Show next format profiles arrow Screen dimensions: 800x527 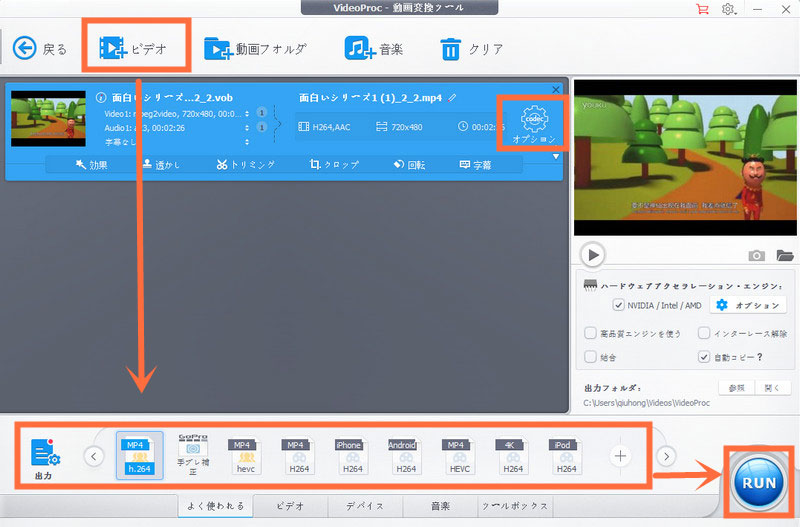pyautogui.click(x=666, y=456)
